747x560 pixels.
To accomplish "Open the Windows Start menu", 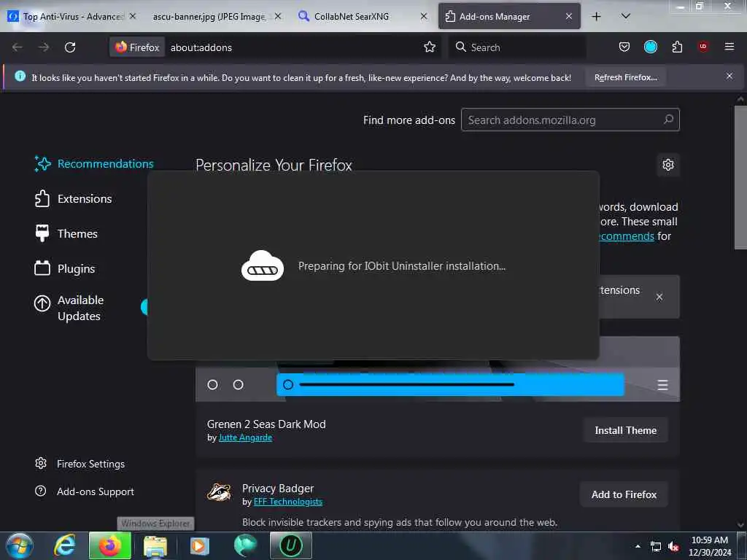I will coord(20,545).
